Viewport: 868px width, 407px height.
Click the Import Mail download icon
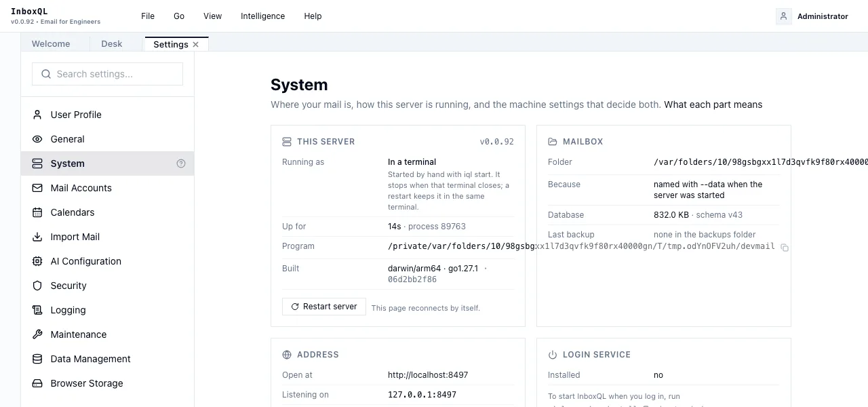click(37, 237)
